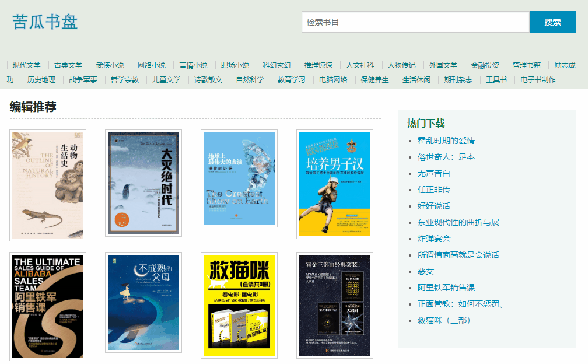Click the 不成熟的父母 cover image

coord(142,303)
